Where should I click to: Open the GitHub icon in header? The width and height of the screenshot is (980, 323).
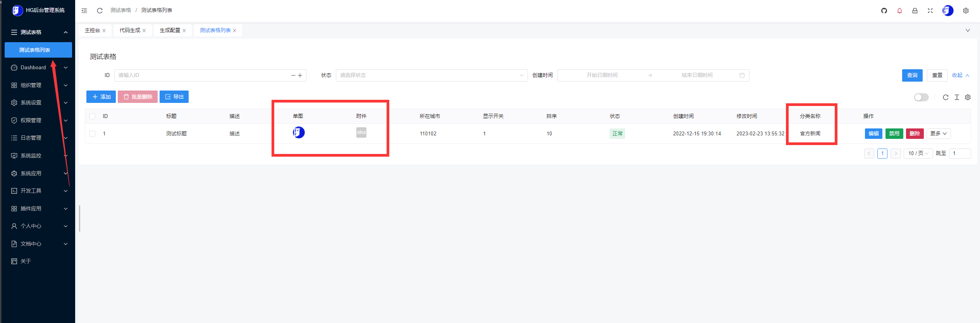[884, 11]
